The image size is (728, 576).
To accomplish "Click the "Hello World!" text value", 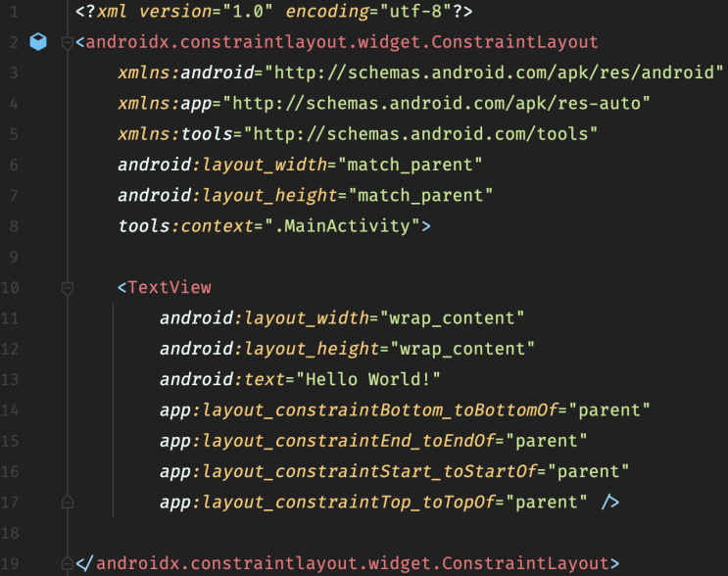I will pyautogui.click(x=367, y=379).
